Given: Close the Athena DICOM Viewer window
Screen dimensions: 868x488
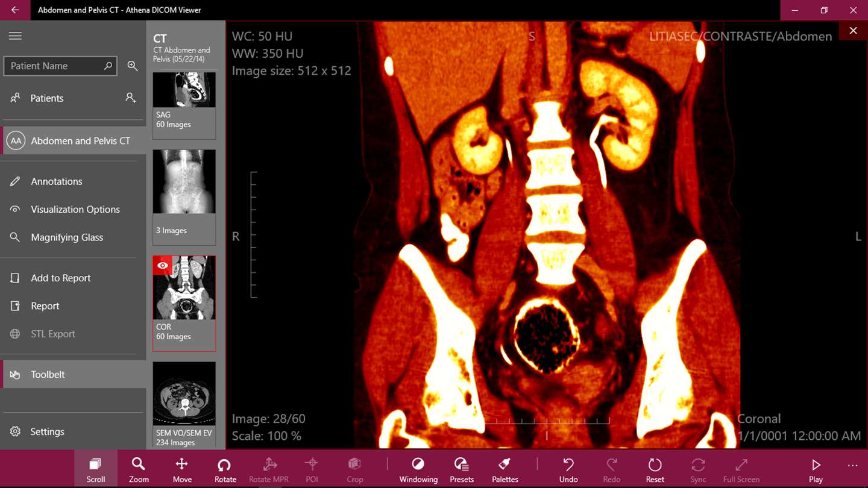Looking at the screenshot, I should [853, 10].
